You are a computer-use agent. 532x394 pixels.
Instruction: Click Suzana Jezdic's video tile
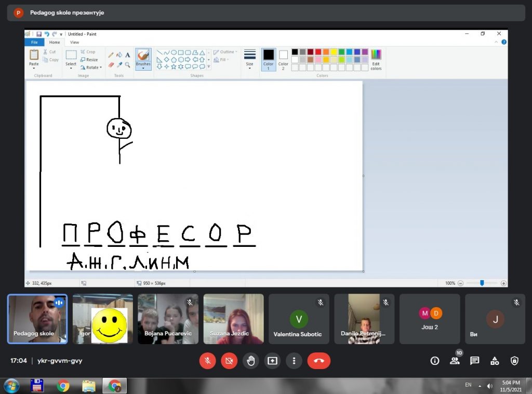point(233,319)
